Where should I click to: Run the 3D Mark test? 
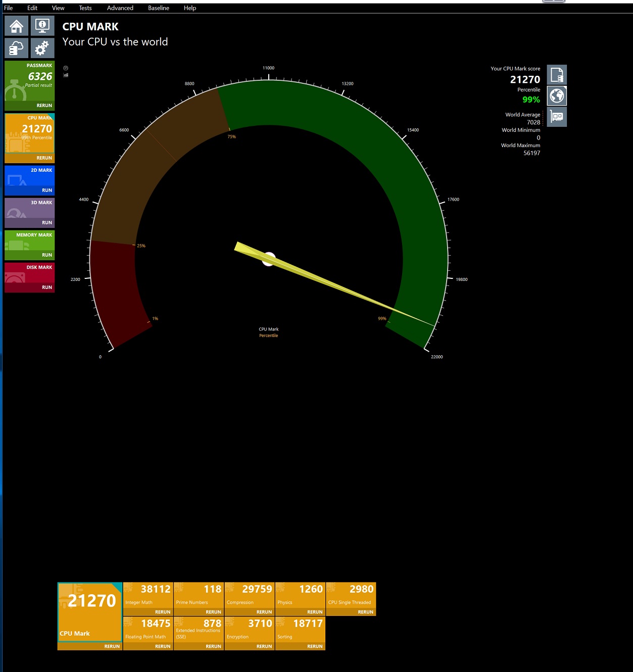pyautogui.click(x=30, y=223)
